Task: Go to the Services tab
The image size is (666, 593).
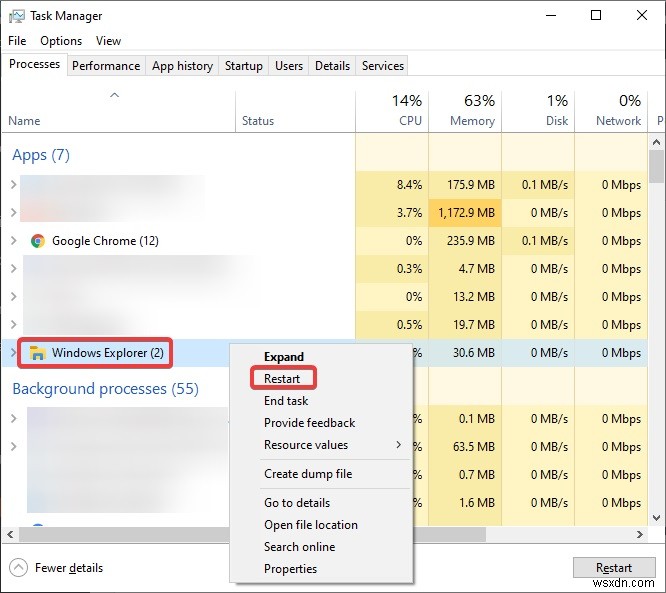Action: 383,66
